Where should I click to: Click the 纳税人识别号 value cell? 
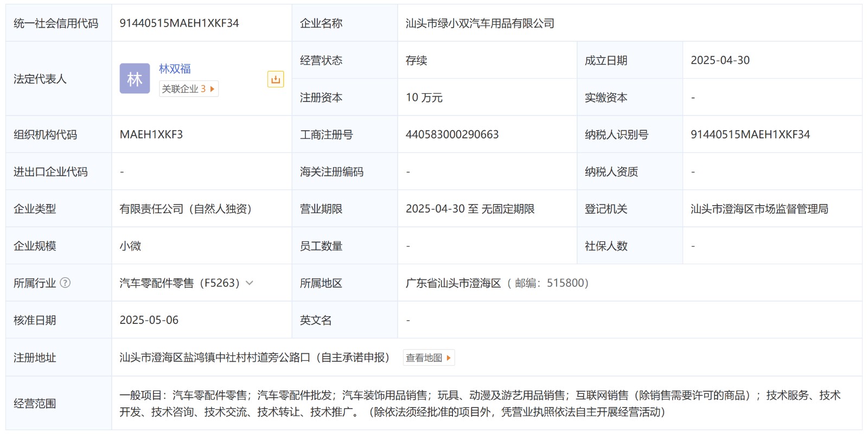(750, 135)
